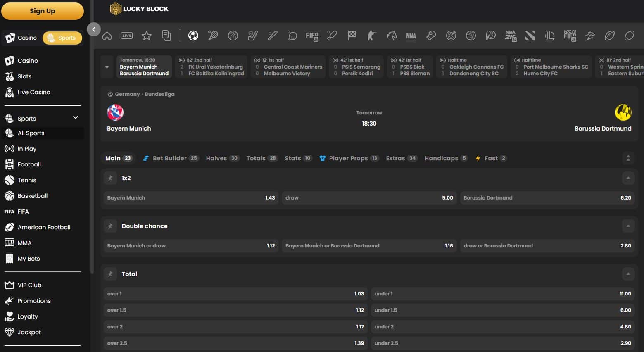Select the American football icon in toolbar
The height and width of the screenshot is (352, 644).
tap(610, 36)
